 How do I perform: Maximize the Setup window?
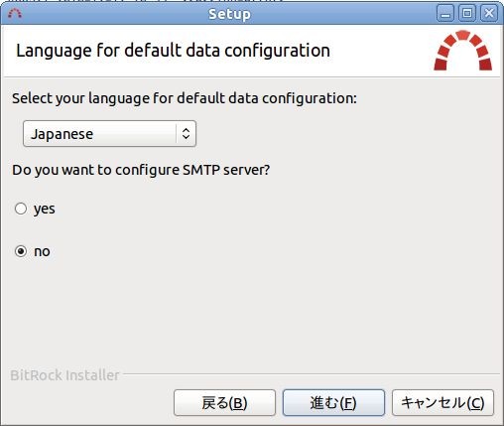[467, 14]
